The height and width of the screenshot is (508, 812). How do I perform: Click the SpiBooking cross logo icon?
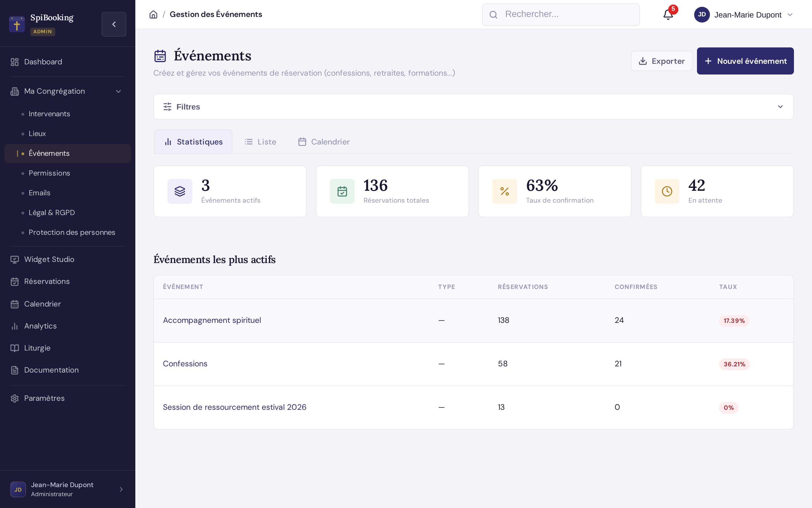(17, 24)
